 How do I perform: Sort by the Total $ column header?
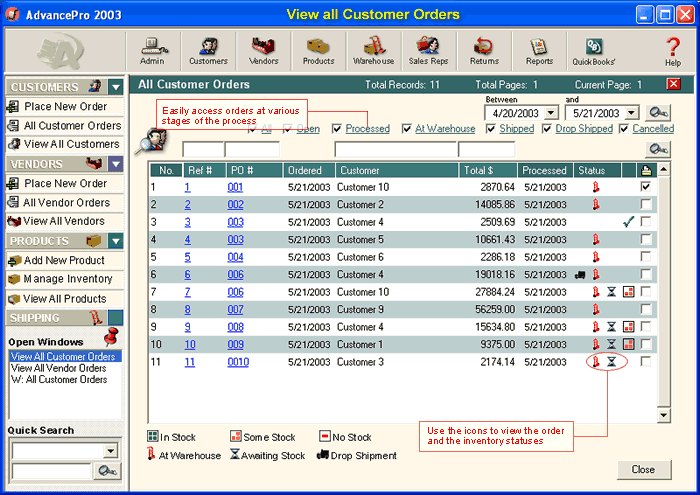point(488,170)
